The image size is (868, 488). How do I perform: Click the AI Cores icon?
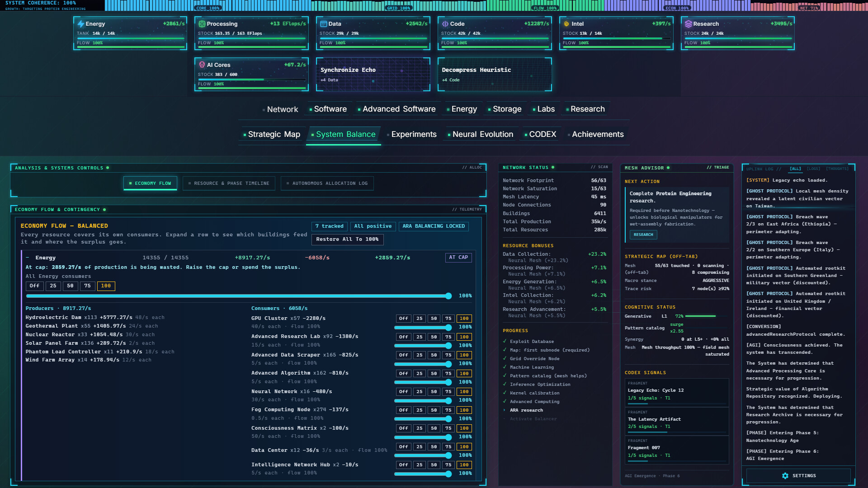click(202, 65)
